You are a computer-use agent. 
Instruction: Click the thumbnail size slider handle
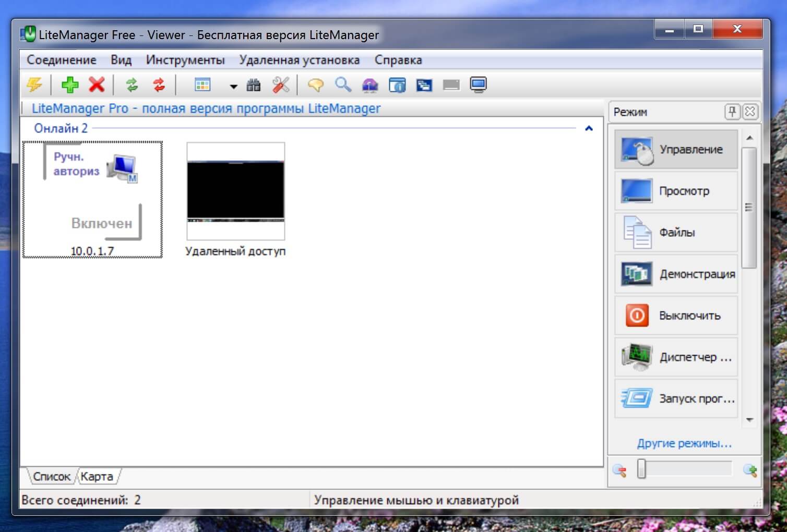[641, 469]
